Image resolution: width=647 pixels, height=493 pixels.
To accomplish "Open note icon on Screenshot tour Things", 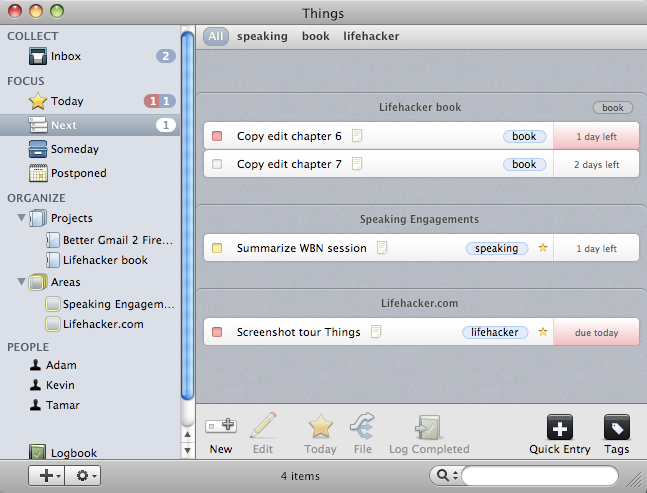I will point(376,332).
